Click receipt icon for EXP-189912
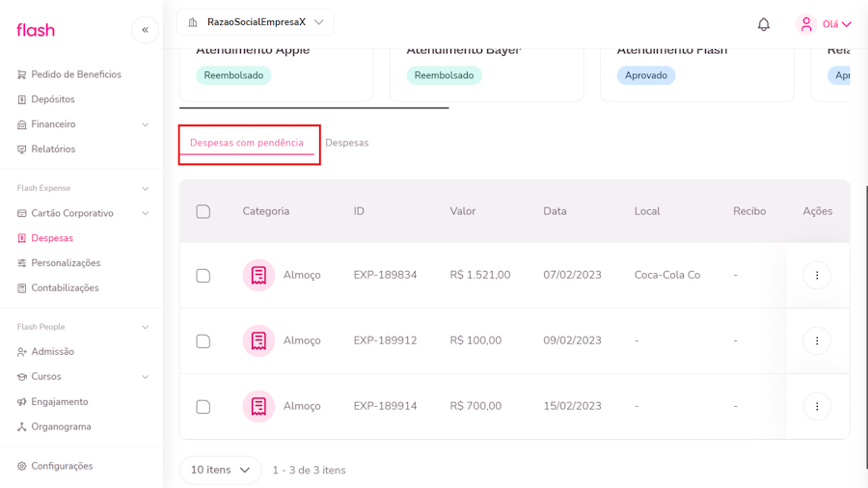868x488 pixels. [258, 340]
